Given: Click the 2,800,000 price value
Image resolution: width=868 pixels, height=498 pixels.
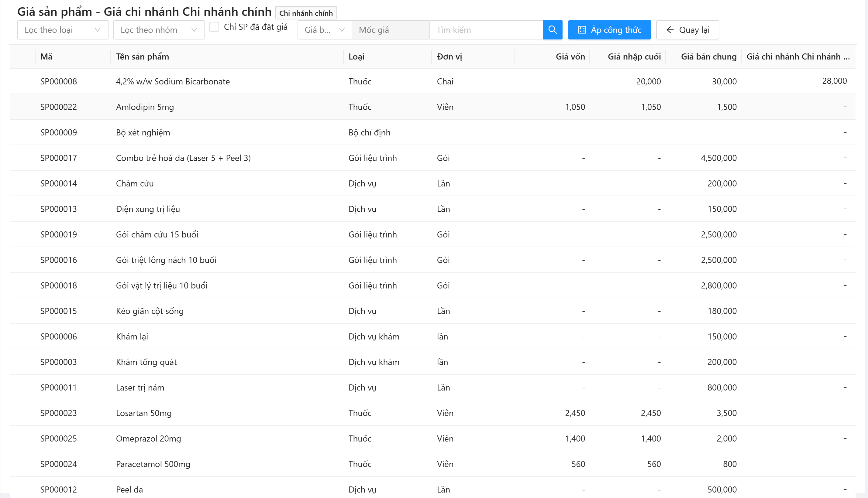Looking at the screenshot, I should click(x=719, y=286).
